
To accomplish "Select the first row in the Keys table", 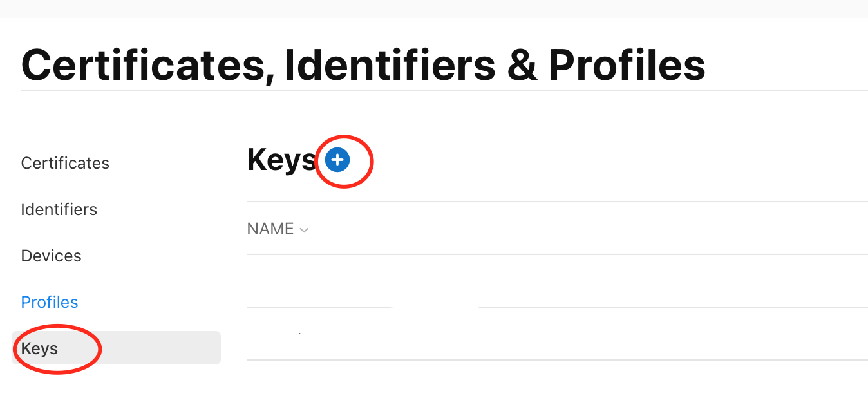I will click(557, 281).
